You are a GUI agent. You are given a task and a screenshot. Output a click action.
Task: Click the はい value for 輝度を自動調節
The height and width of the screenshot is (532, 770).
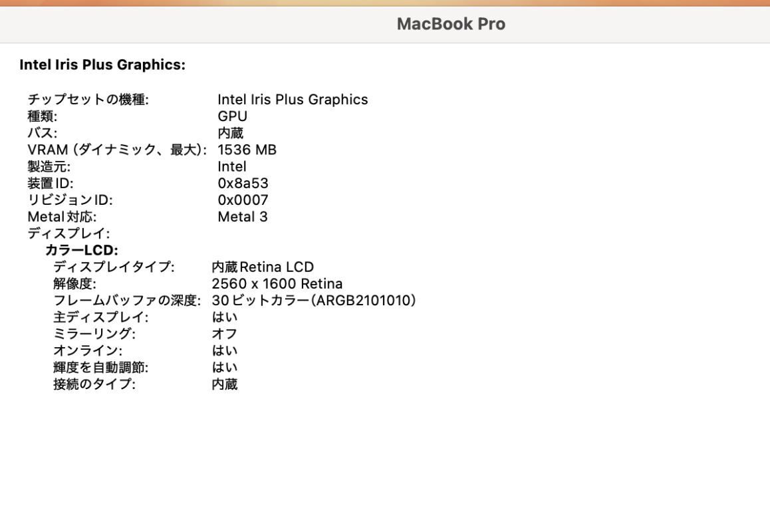click(x=225, y=367)
